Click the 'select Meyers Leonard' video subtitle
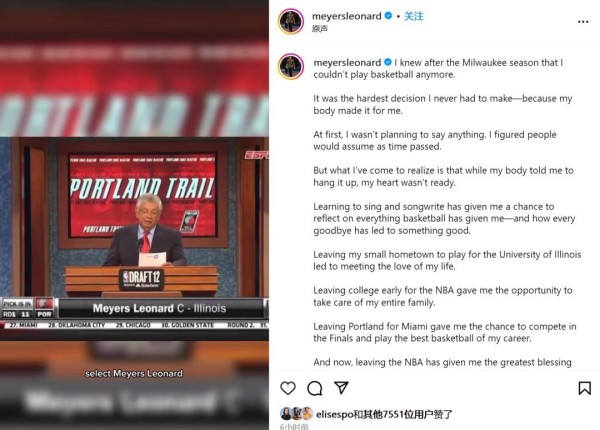The width and height of the screenshot is (600, 430). [134, 373]
